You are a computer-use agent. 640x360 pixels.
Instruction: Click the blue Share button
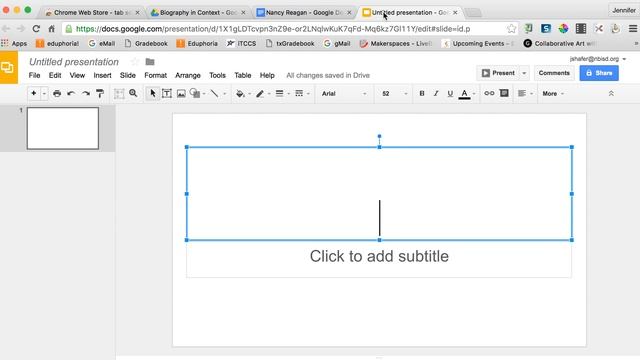pyautogui.click(x=599, y=73)
